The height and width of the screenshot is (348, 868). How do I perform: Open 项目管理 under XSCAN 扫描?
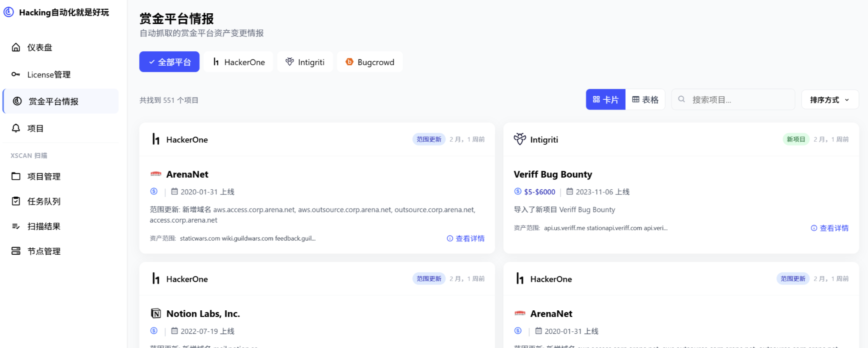[x=60, y=176]
